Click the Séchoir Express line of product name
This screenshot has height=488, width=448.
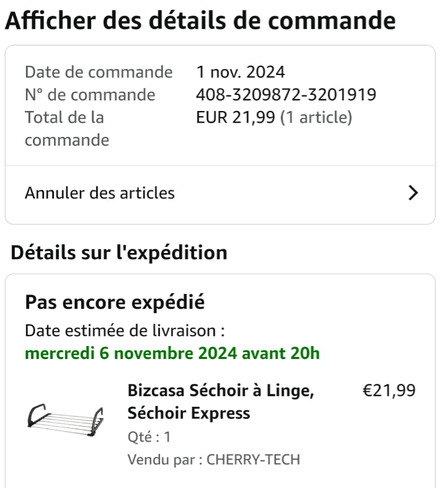(189, 413)
